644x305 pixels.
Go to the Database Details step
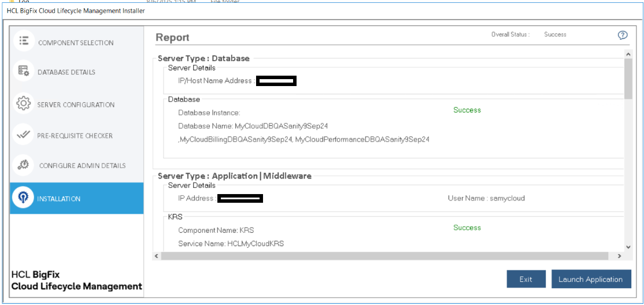click(x=66, y=72)
